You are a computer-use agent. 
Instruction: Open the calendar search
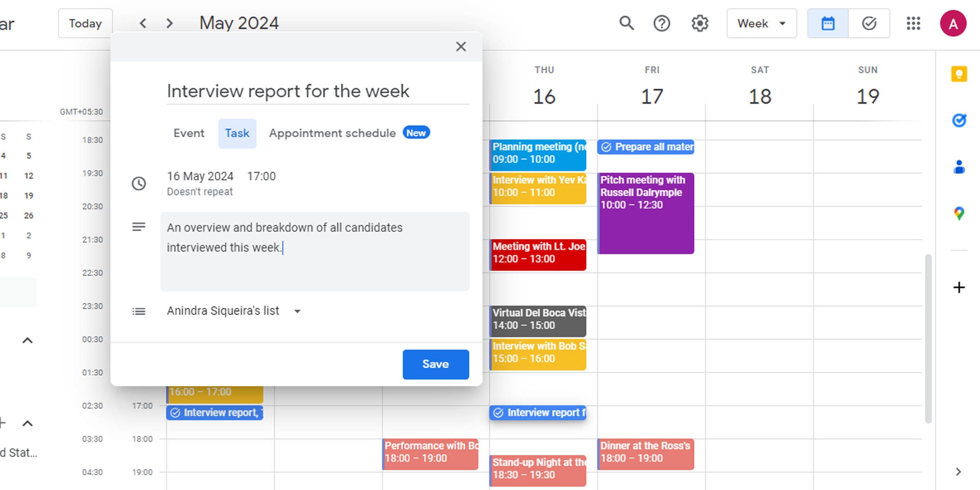(x=626, y=23)
